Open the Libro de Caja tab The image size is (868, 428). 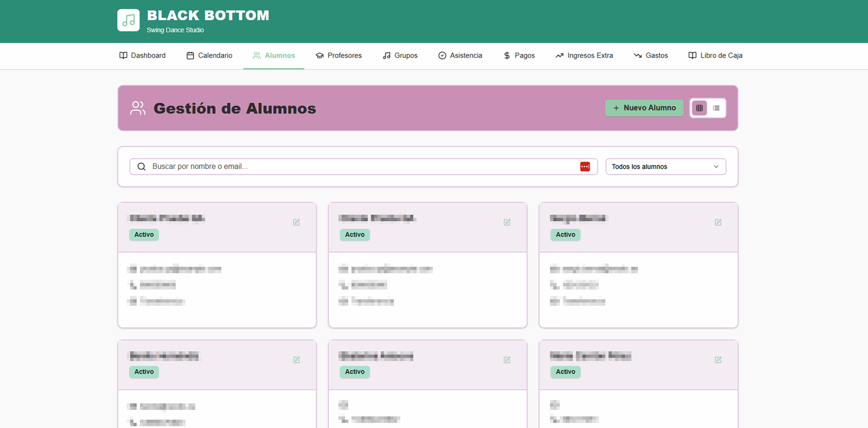(715, 56)
